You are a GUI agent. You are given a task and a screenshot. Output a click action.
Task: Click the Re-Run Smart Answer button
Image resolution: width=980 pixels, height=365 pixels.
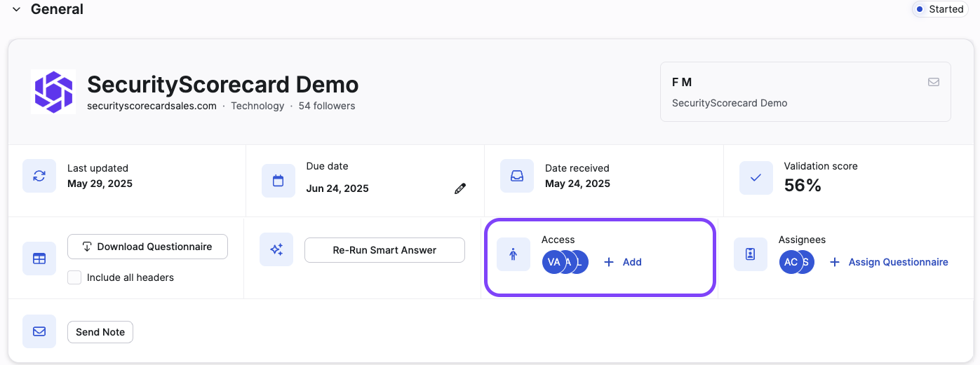[x=384, y=250]
